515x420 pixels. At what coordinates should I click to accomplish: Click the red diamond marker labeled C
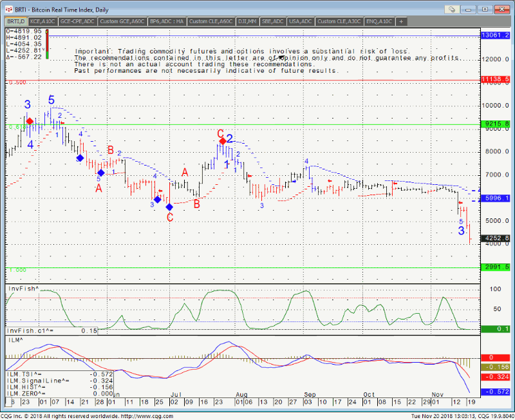point(222,141)
